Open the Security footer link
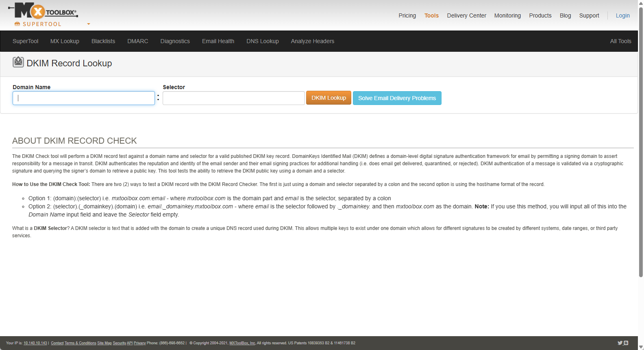The width and height of the screenshot is (644, 350). point(120,343)
